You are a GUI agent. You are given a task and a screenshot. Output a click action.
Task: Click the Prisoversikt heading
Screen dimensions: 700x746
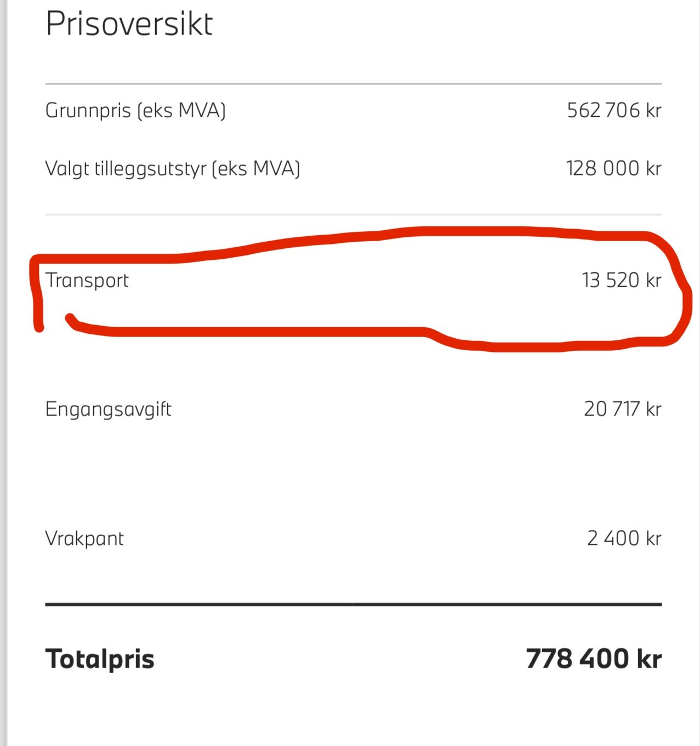tap(129, 24)
